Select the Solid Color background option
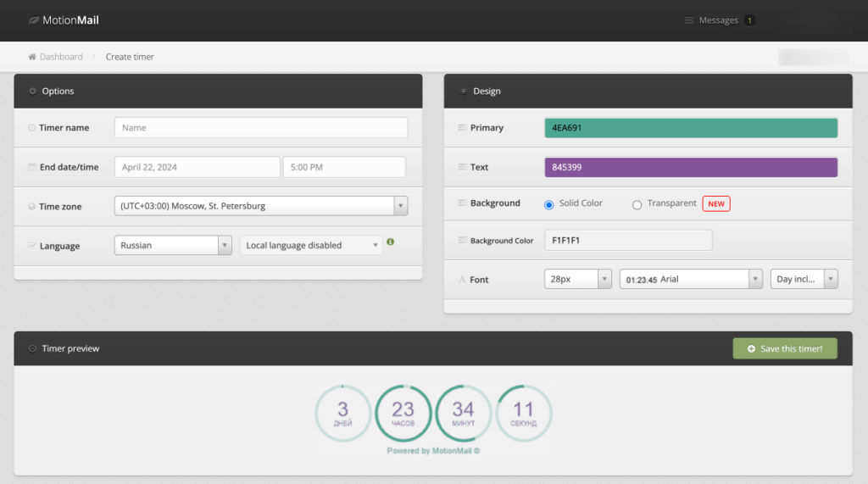 [548, 205]
